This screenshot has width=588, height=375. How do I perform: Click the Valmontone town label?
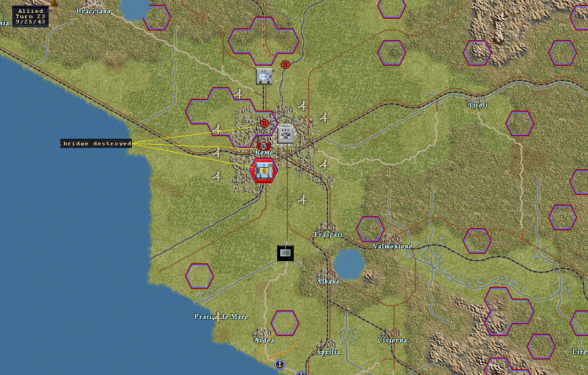[x=393, y=246]
